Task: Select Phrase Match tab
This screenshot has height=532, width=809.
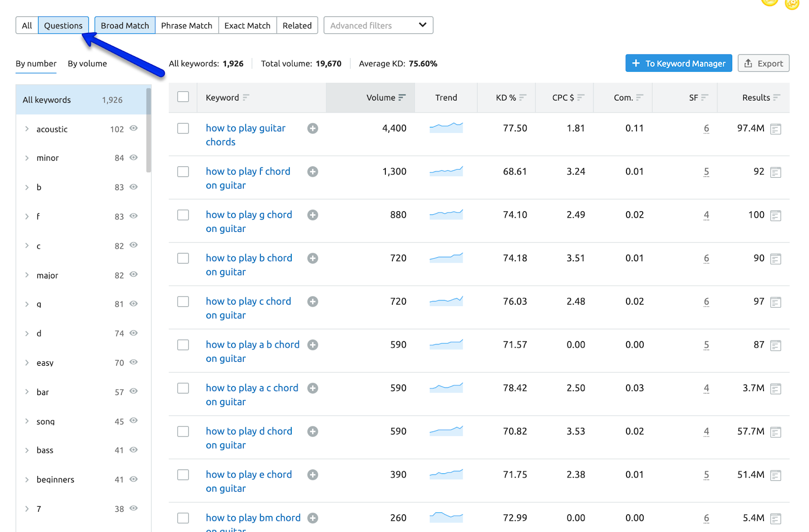Action: tap(187, 25)
